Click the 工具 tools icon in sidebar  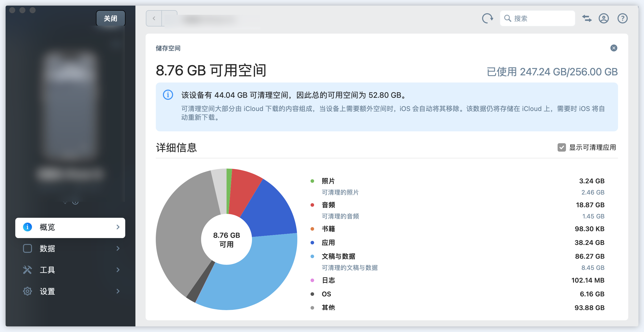(x=27, y=270)
